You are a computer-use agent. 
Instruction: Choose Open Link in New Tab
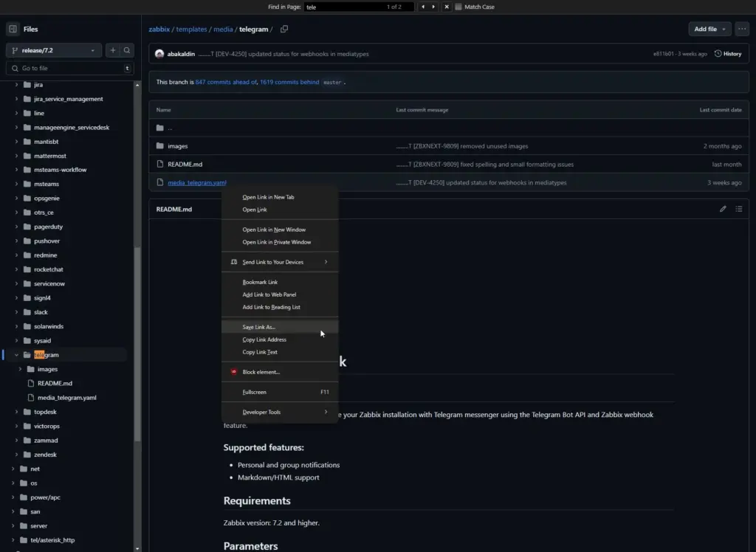pyautogui.click(x=280, y=197)
